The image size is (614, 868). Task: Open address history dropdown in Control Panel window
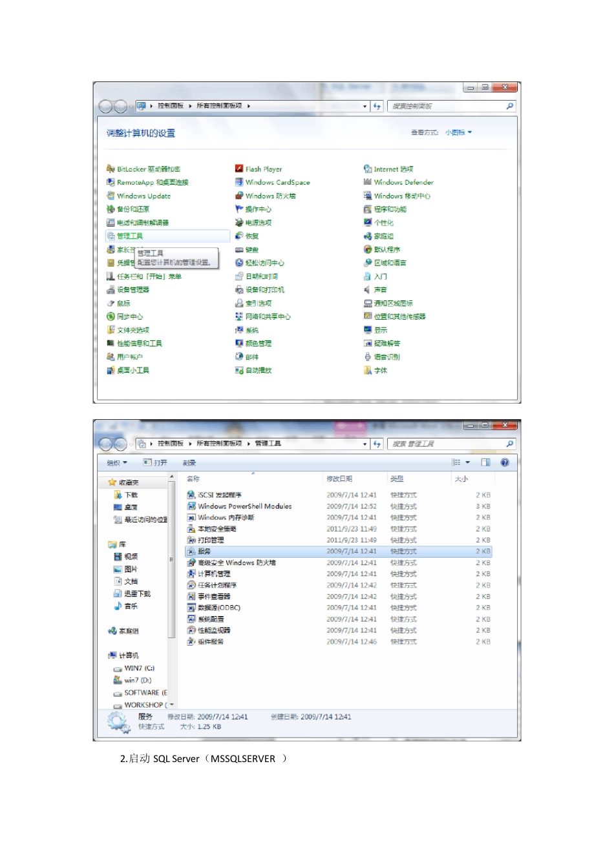point(365,106)
